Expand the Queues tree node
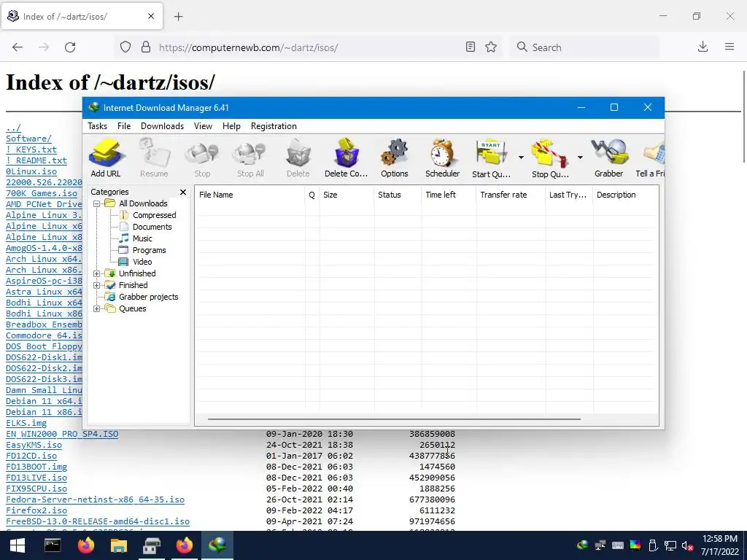The image size is (747, 560). pos(97,308)
